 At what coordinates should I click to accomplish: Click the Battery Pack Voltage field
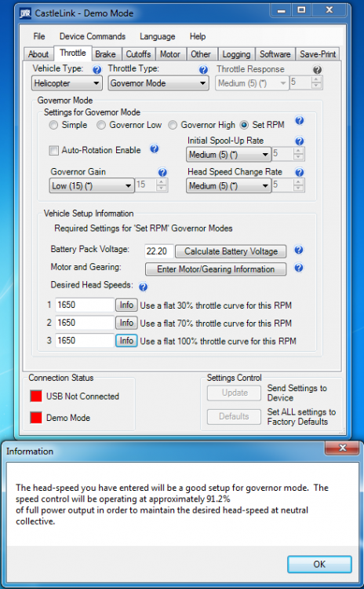click(158, 251)
